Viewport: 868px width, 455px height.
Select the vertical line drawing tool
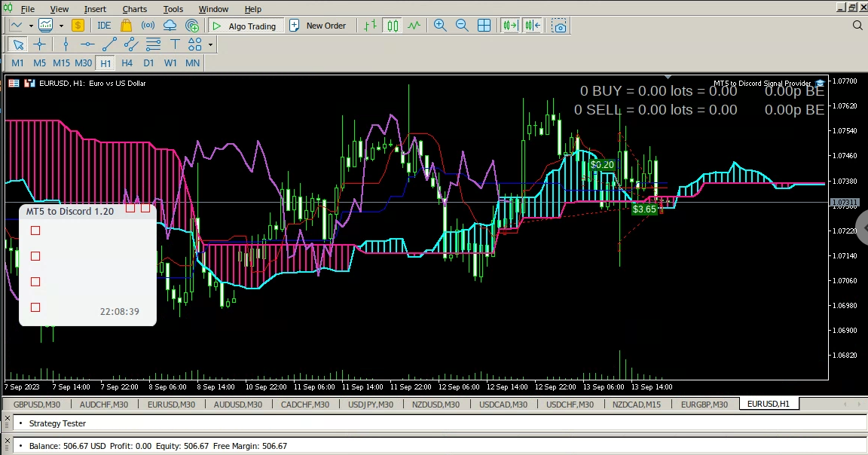[66, 44]
